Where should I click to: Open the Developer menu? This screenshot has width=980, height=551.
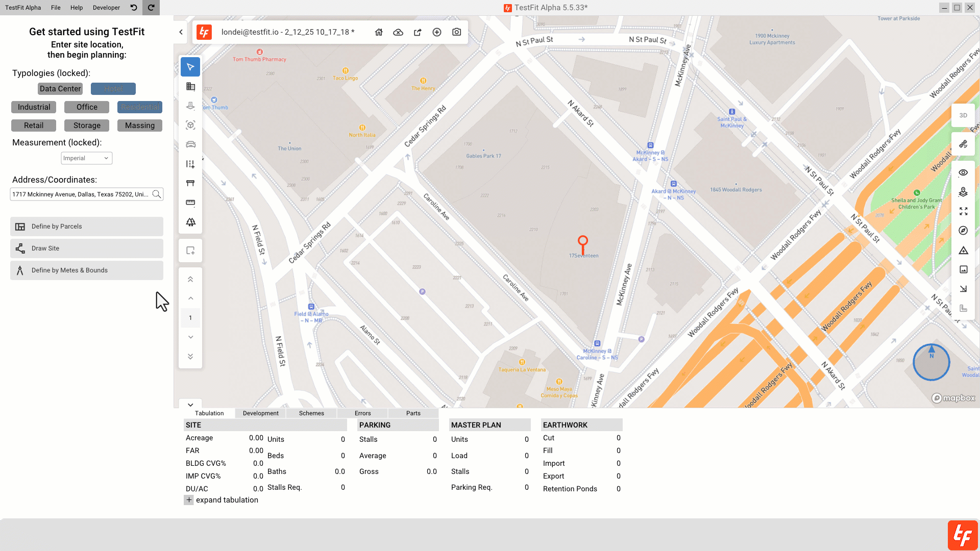(106, 8)
